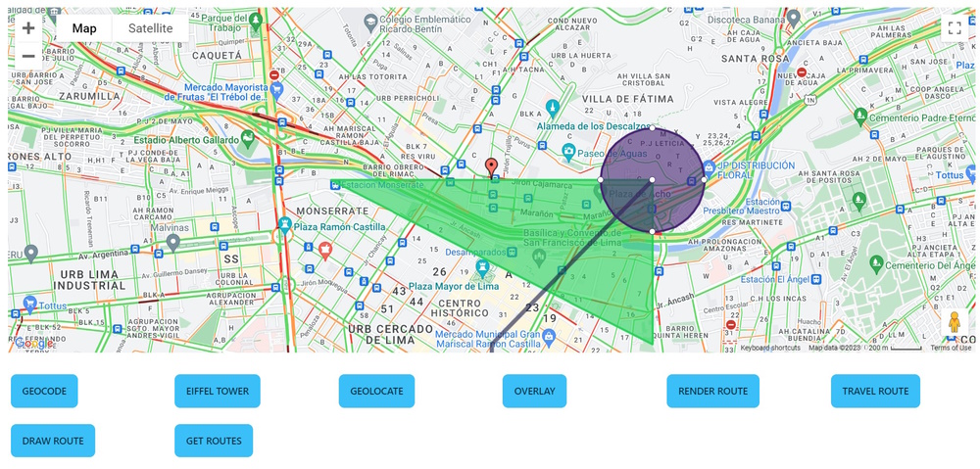Click the Street View pegman icon
The image size is (980, 469).
[x=954, y=323]
